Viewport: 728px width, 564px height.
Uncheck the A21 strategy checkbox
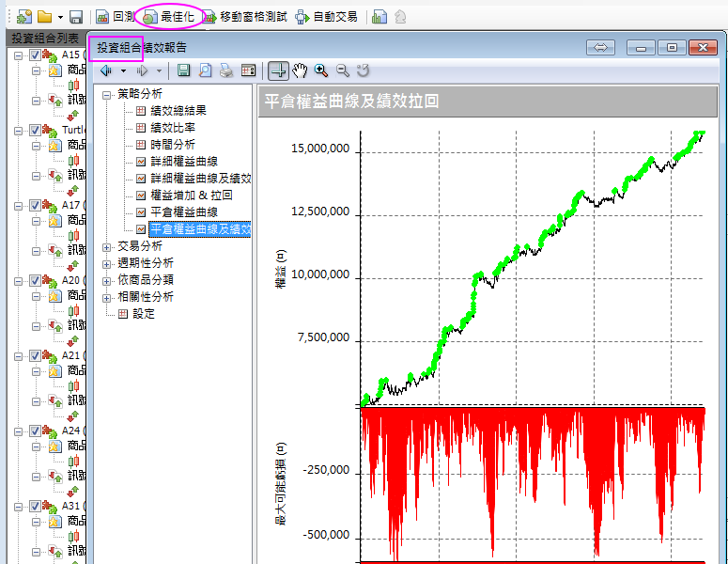tap(36, 356)
